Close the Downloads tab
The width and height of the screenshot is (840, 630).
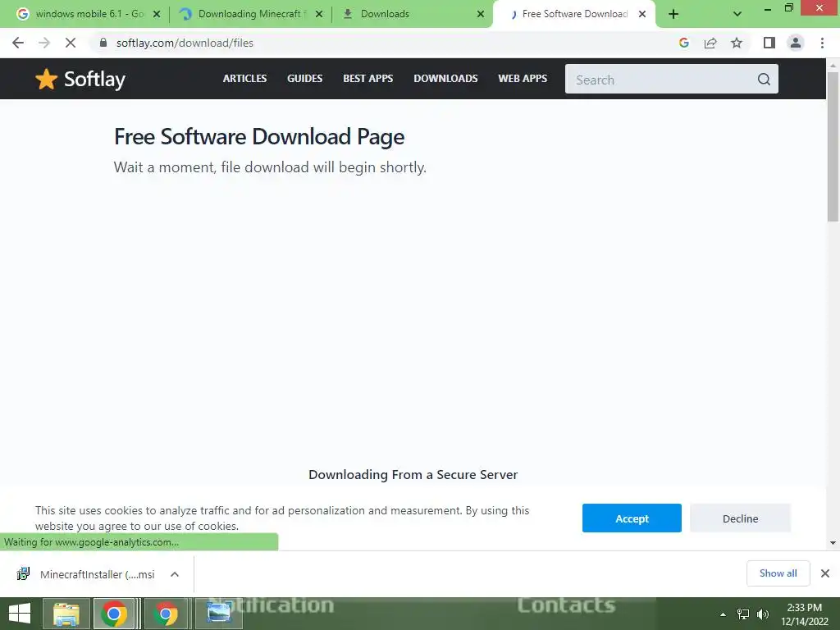tap(481, 14)
